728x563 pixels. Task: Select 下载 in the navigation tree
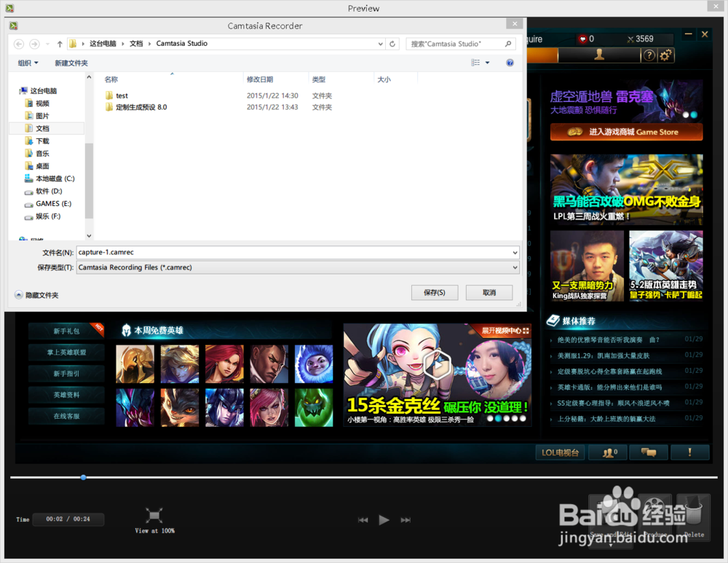point(42,141)
